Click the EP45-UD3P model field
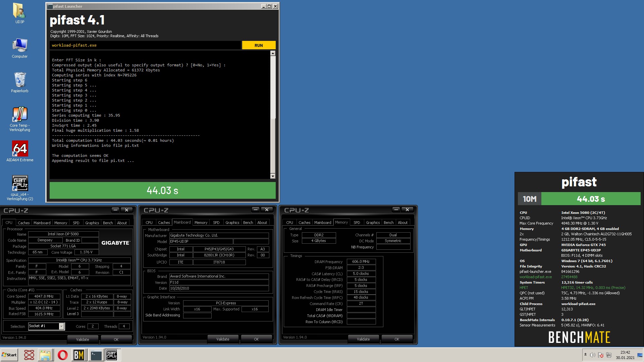The width and height of the screenshot is (644, 362). point(201,241)
